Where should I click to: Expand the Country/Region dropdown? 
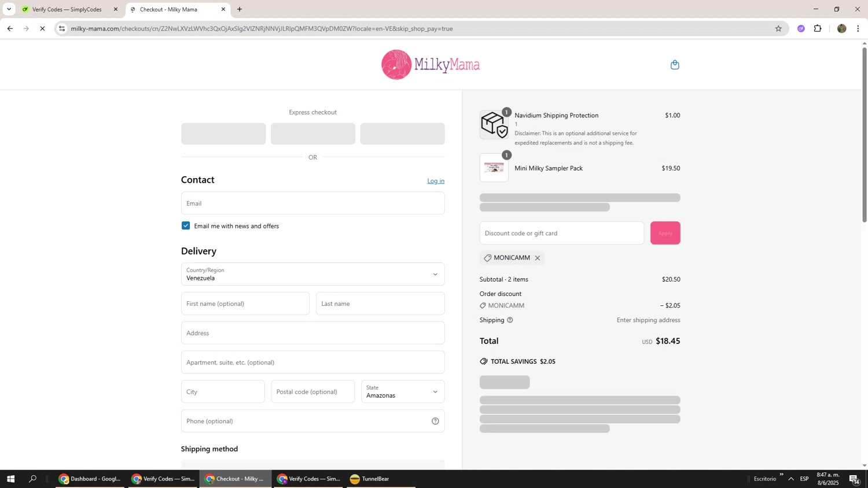[x=312, y=274]
